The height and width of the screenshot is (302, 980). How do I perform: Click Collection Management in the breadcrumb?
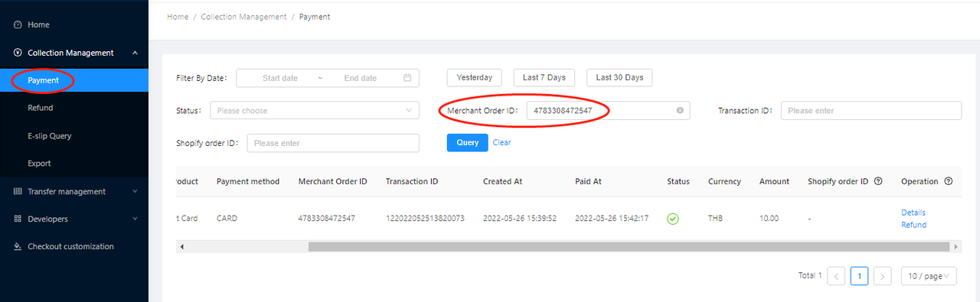pyautogui.click(x=243, y=17)
